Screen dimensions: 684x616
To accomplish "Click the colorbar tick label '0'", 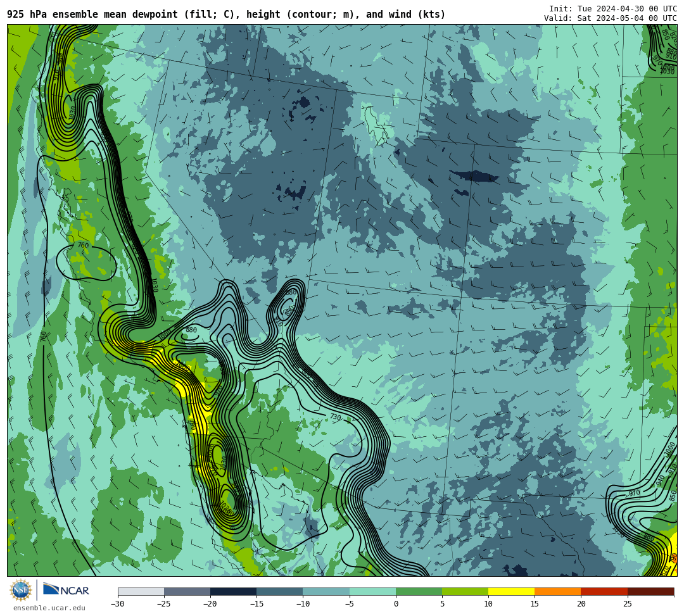I will (x=396, y=604).
